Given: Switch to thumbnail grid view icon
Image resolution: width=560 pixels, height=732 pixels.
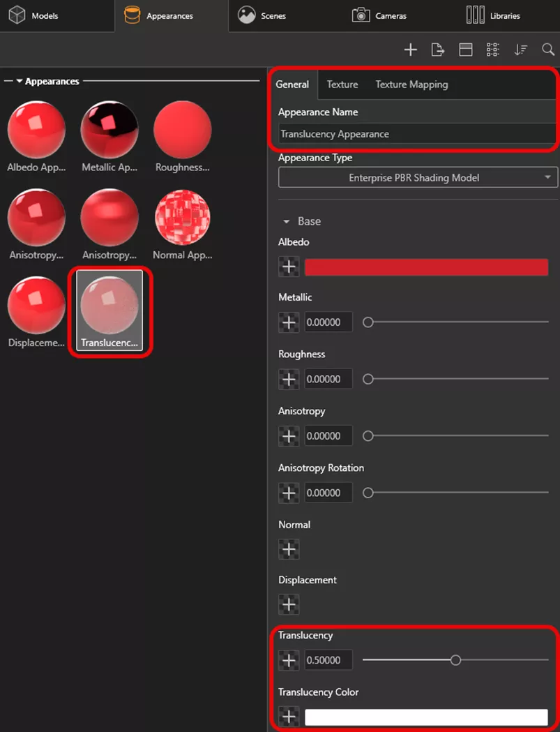Looking at the screenshot, I should [493, 50].
